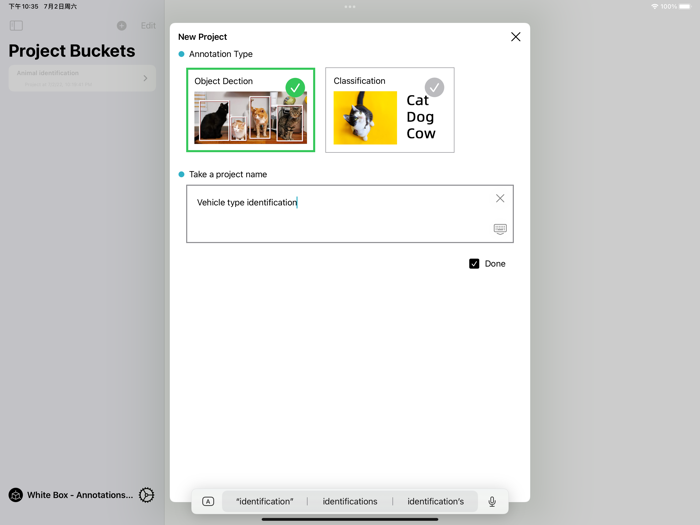Screen dimensions: 700x525
Task: Pick the identifications suggestion
Action: (350, 501)
